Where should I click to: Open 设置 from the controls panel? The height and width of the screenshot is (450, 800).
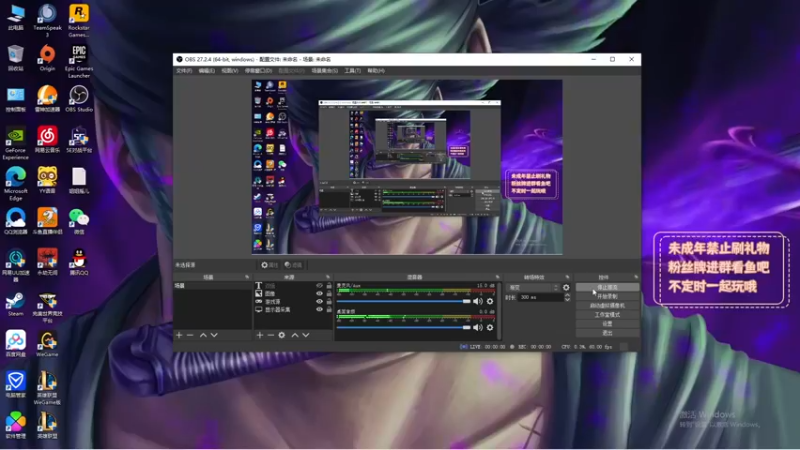607,324
